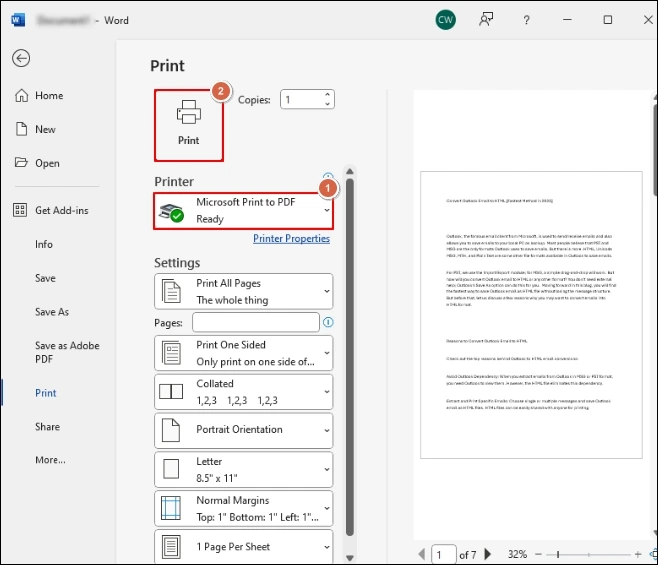Choose Save As in the sidebar
The width and height of the screenshot is (658, 565).
[52, 312]
